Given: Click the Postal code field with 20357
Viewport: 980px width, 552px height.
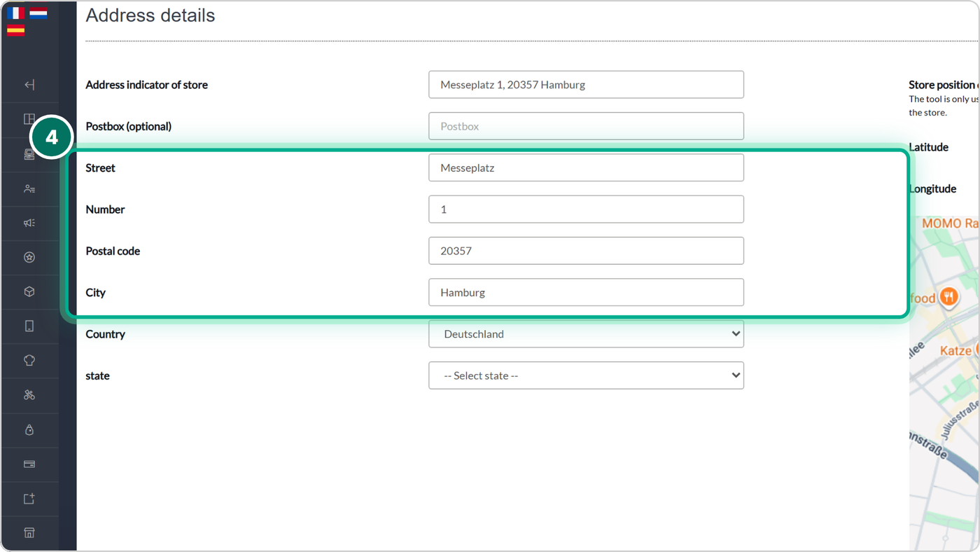Looking at the screenshot, I should click(586, 251).
